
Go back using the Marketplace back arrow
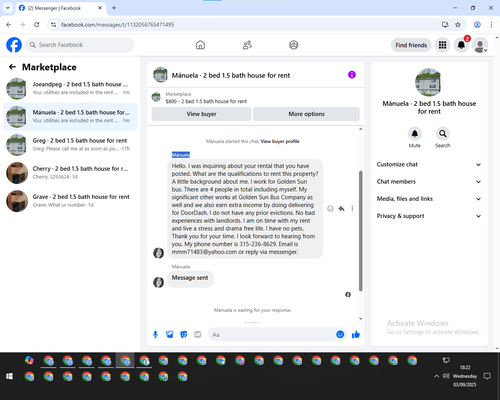[12, 67]
